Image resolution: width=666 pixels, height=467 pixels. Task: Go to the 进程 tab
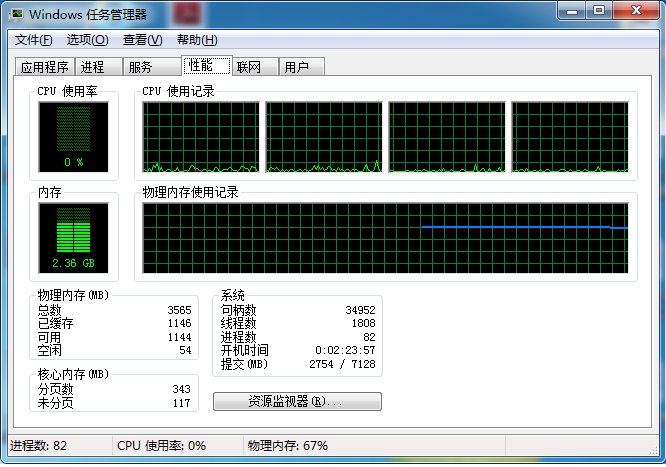tap(93, 67)
